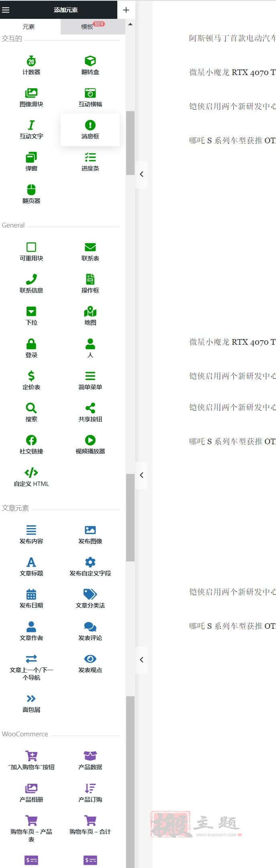Select the 翻转盒 flip box element
Viewport: 276px width, 868px height.
click(x=90, y=65)
